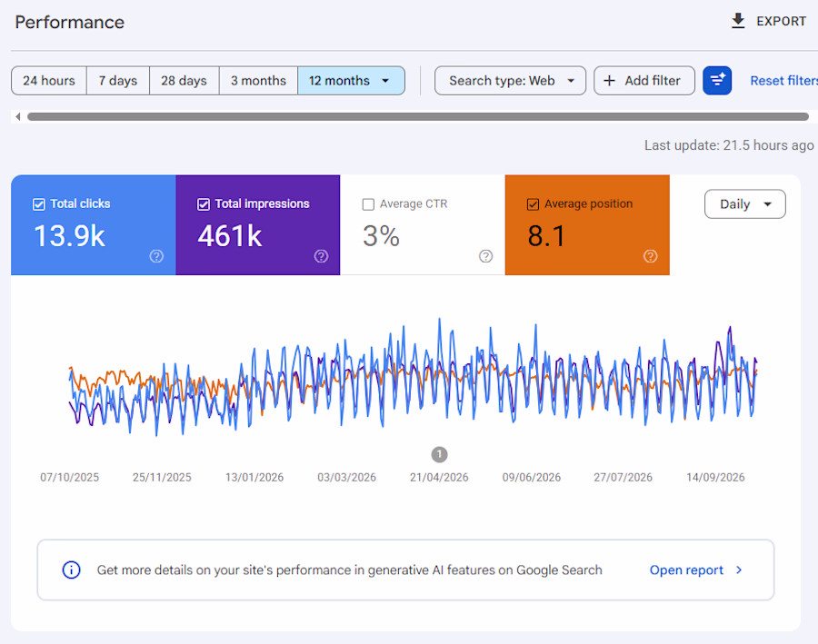Click the 3% average CTR value

[x=381, y=235]
